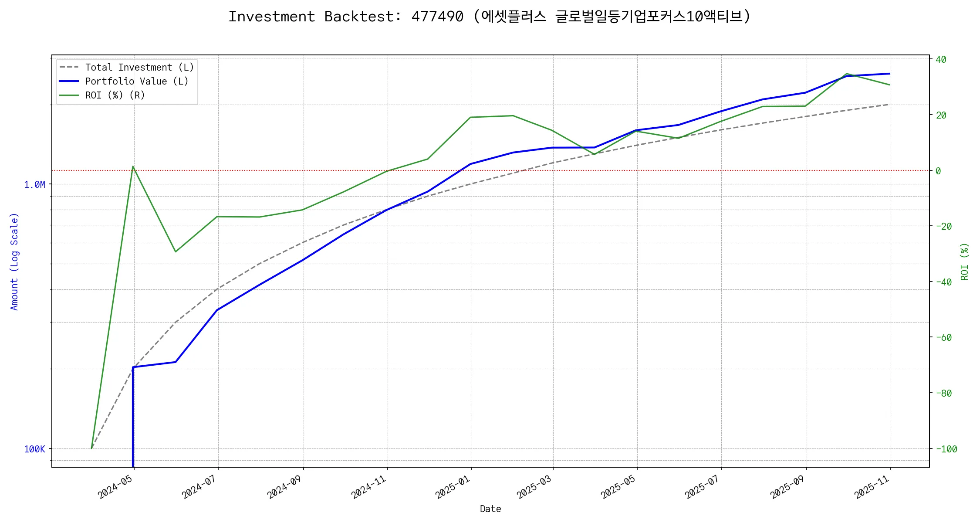This screenshot has height=523, width=980.
Task: Click the 2024-05 date tick label
Action: (x=115, y=487)
